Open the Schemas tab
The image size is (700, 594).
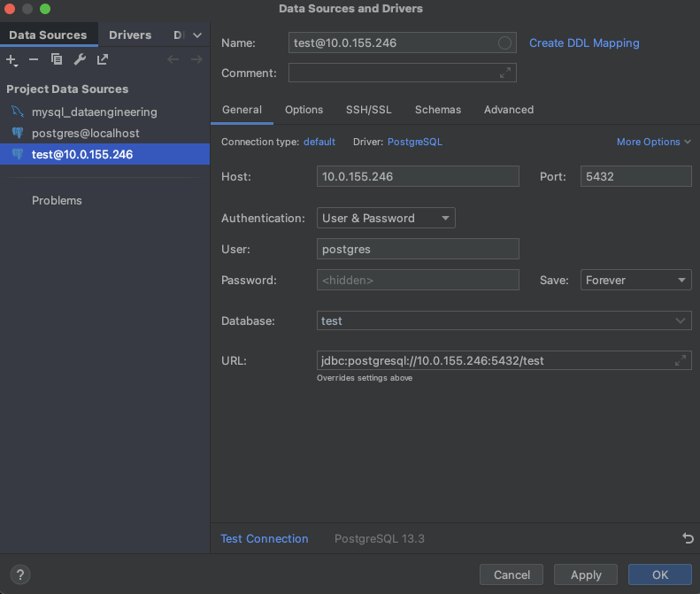(x=438, y=110)
